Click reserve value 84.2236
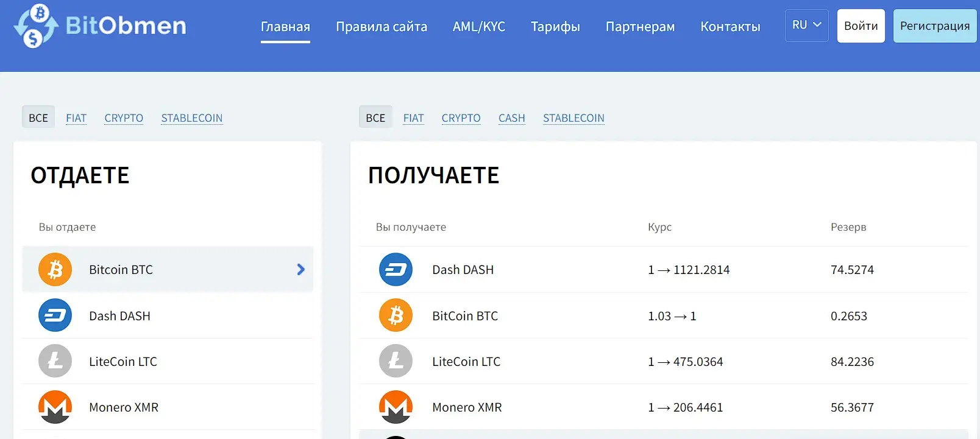This screenshot has height=439, width=980. click(x=852, y=362)
